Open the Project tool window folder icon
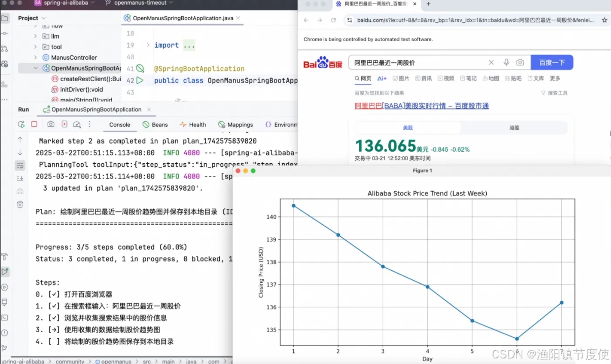The width and height of the screenshot is (611, 364). point(5,18)
